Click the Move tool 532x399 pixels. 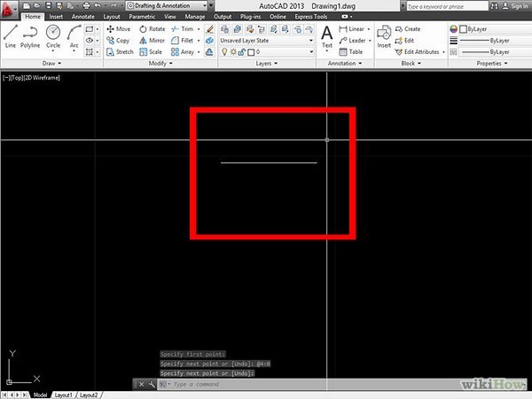pos(119,29)
